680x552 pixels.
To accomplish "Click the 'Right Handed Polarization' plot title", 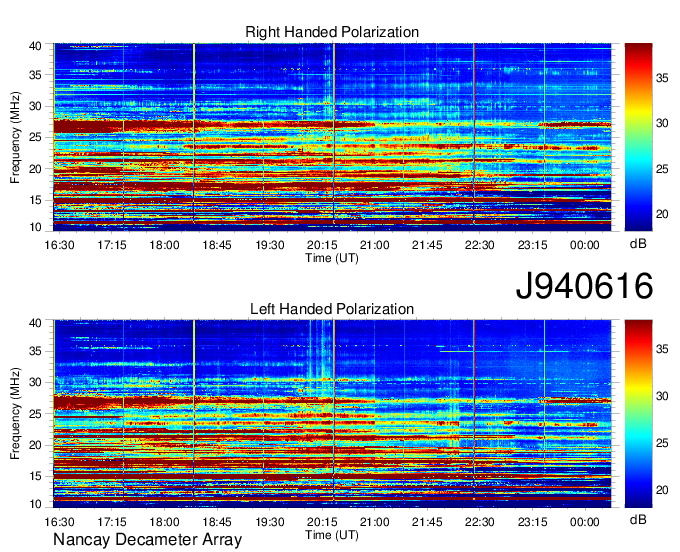I will point(332,32).
